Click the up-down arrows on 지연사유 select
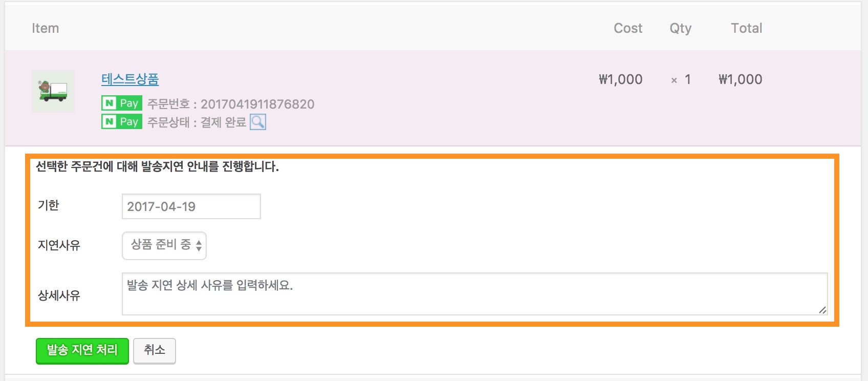 [x=199, y=246]
